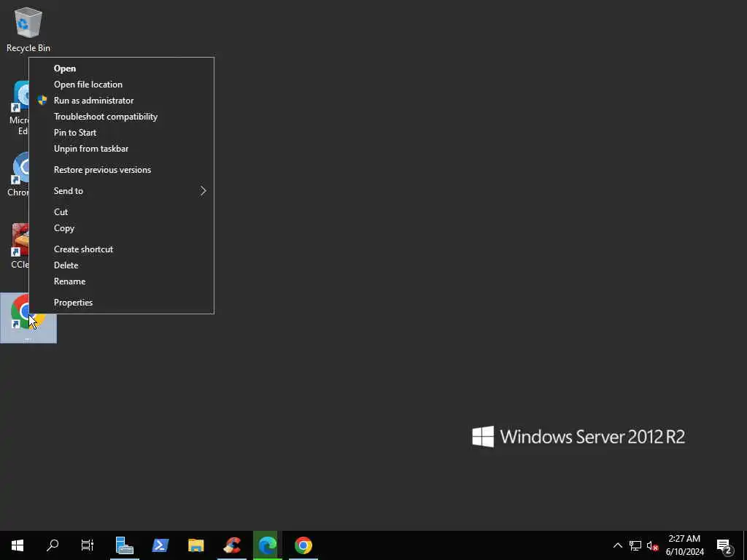Choose Delete from the context menu
Image resolution: width=747 pixels, height=560 pixels.
[122, 265]
